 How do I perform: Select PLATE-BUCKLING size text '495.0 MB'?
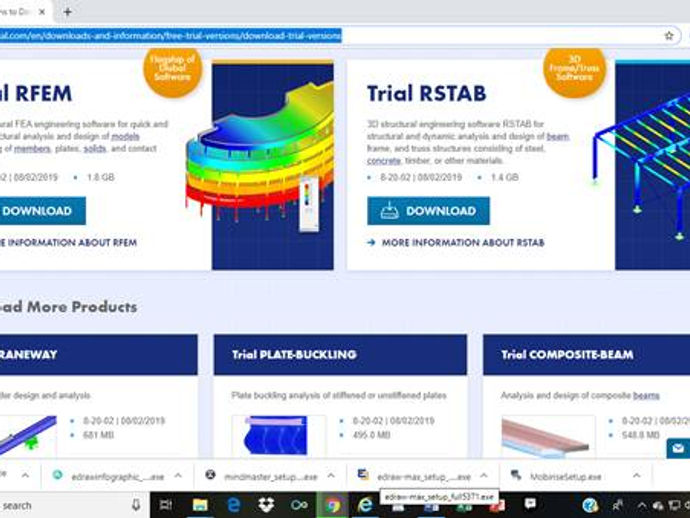371,435
